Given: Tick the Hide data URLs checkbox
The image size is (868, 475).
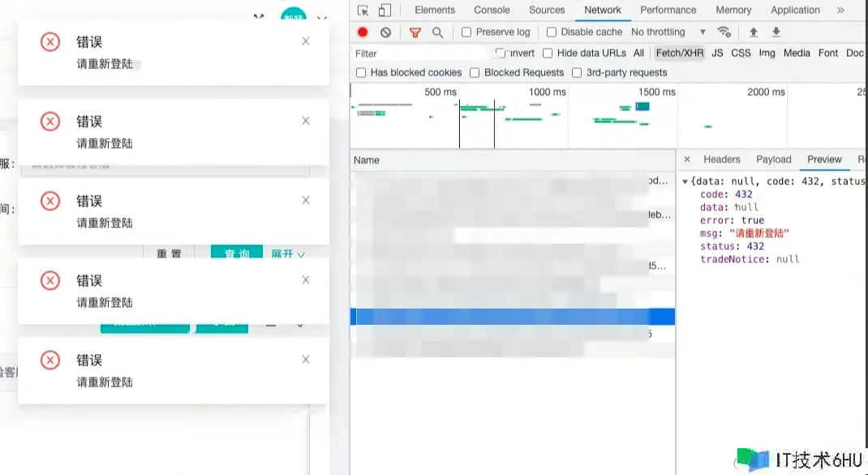Looking at the screenshot, I should click(x=548, y=53).
